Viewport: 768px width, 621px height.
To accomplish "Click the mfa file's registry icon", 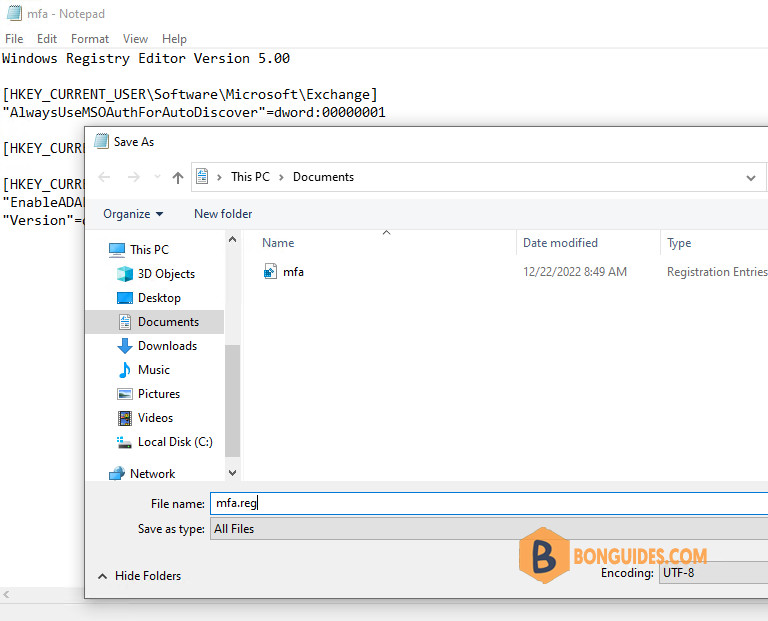I will pyautogui.click(x=270, y=271).
